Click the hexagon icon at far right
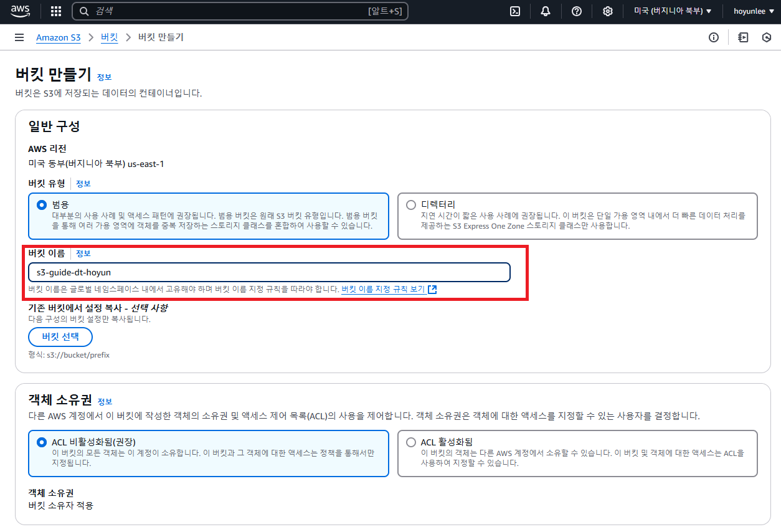 [x=767, y=37]
